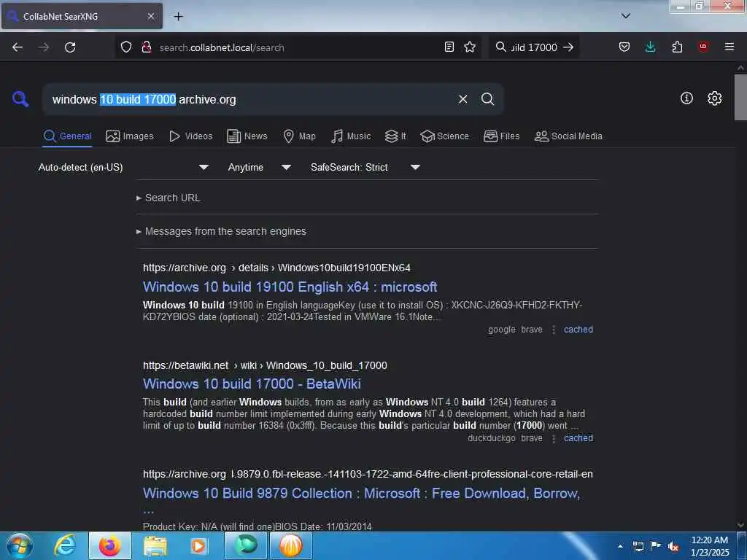Open Action Center flag tray icon
Viewport: 747px width, 560px height.
(656, 546)
